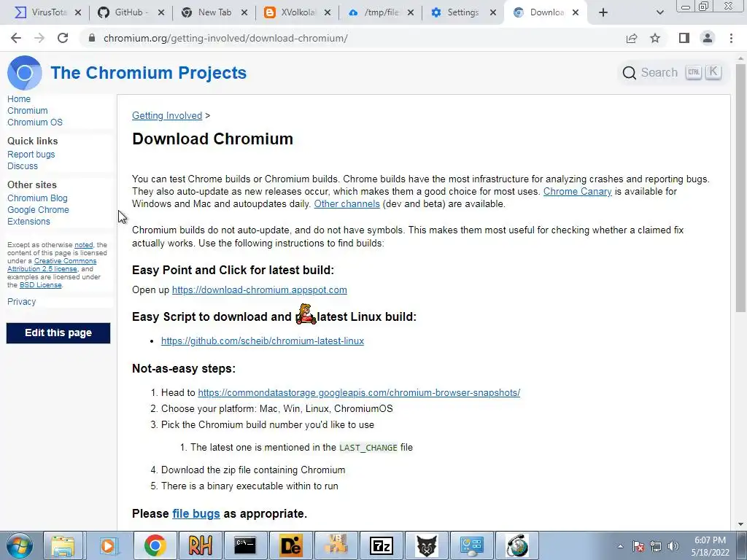Open the wolf-head application taskbar icon
747x560 pixels.
pos(426,545)
